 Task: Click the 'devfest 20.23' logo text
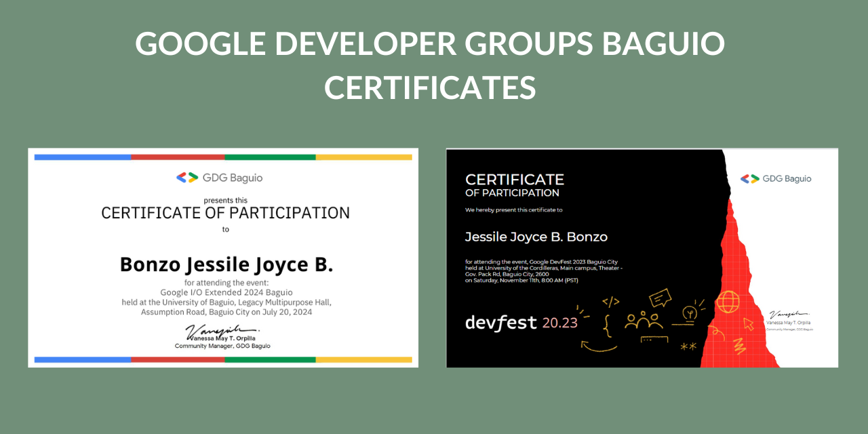click(x=521, y=323)
